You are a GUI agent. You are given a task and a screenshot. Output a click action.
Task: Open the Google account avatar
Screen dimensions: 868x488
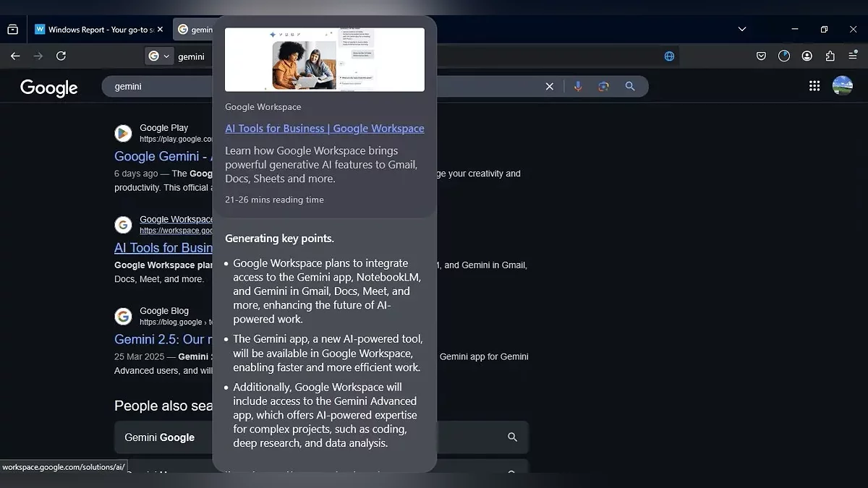(x=843, y=86)
